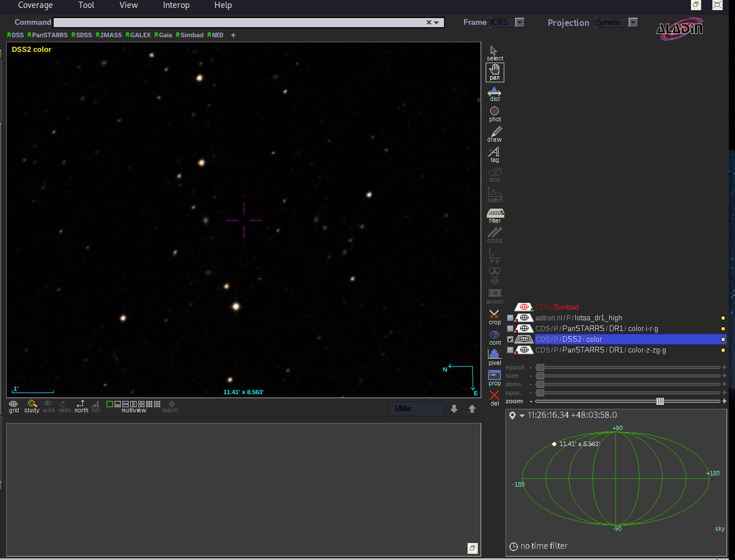Image resolution: width=735 pixels, height=560 pixels.
Task: Open the Tool menu
Action: pyautogui.click(x=86, y=5)
